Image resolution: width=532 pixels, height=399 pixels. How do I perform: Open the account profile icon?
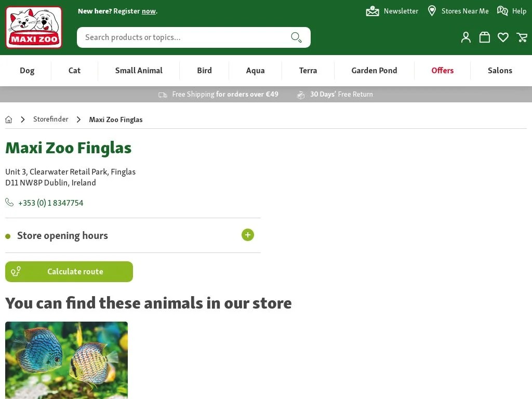(x=465, y=37)
